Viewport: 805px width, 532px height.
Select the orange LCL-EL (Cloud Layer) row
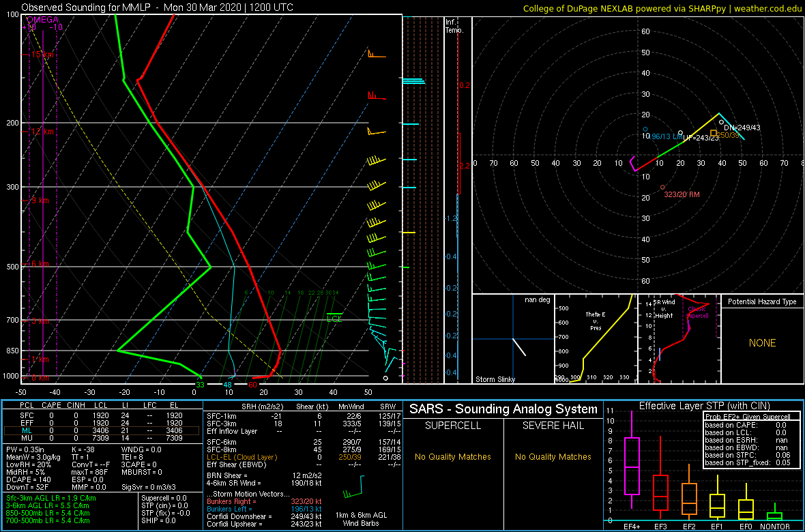304,456
